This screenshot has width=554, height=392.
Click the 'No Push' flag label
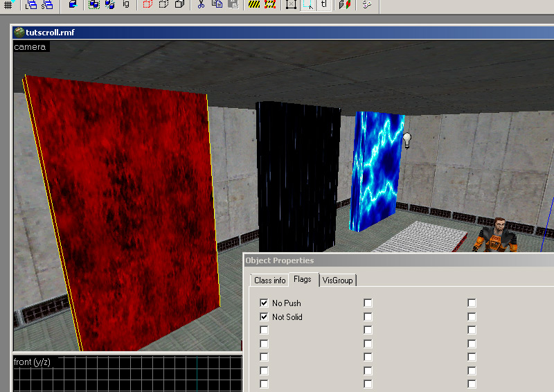coord(287,303)
